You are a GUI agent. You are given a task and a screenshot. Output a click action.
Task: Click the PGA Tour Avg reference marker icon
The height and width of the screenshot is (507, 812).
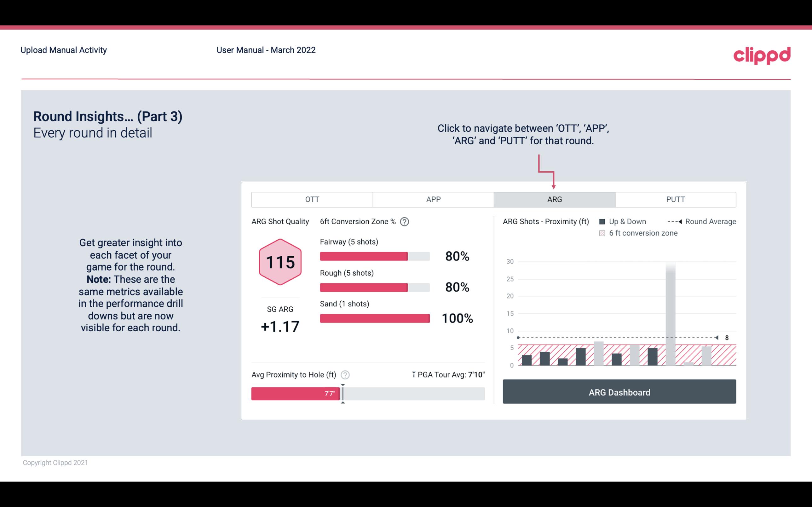coord(412,374)
